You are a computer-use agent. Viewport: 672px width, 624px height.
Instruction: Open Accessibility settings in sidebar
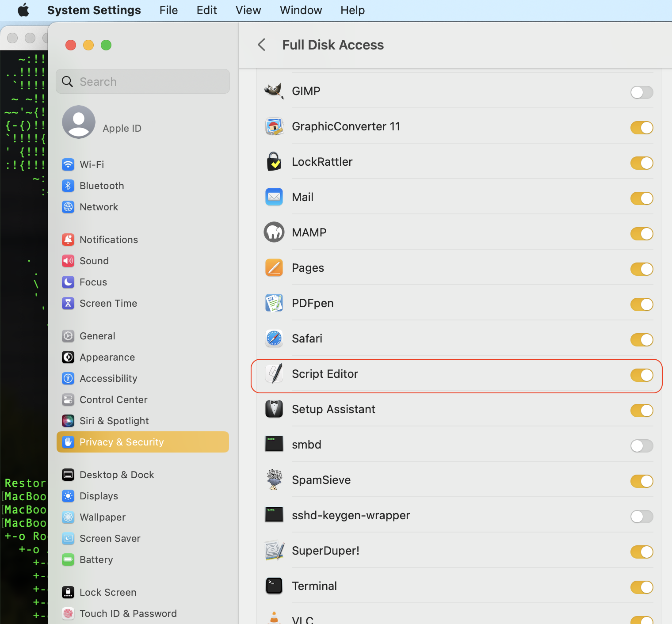tap(143, 378)
